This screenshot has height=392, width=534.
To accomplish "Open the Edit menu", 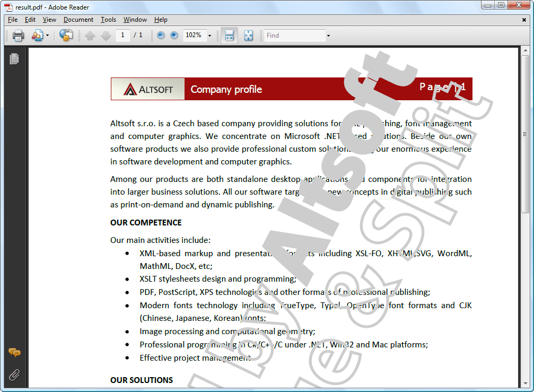I will point(30,20).
